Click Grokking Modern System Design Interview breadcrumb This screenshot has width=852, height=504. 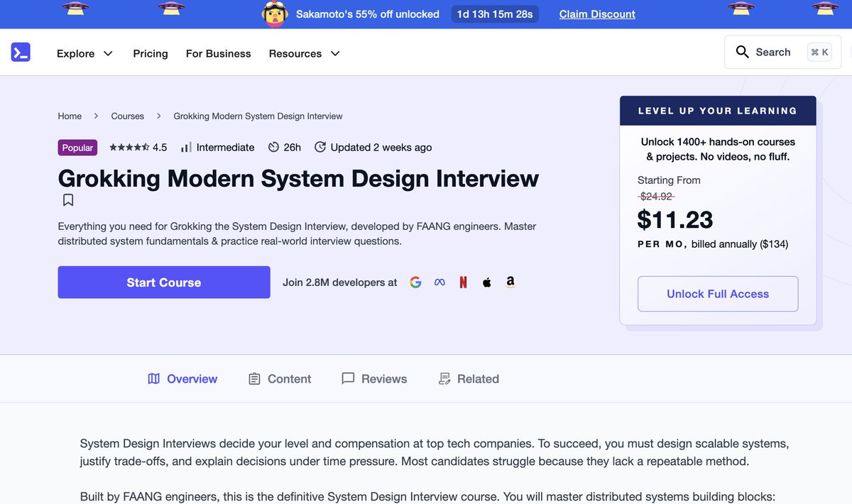[x=258, y=116]
